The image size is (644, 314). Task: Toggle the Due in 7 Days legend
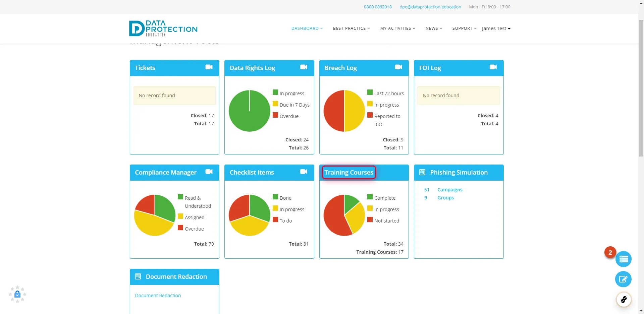[291, 105]
